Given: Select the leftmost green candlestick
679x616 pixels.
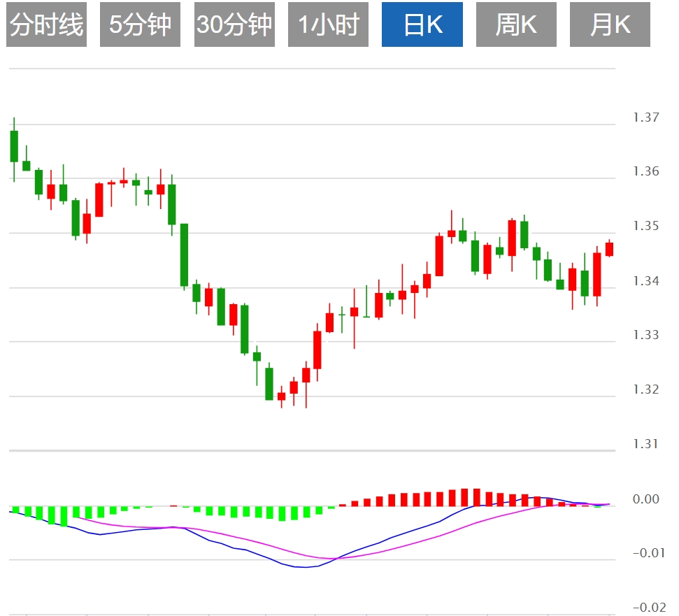Looking at the screenshot, I should tap(14, 146).
